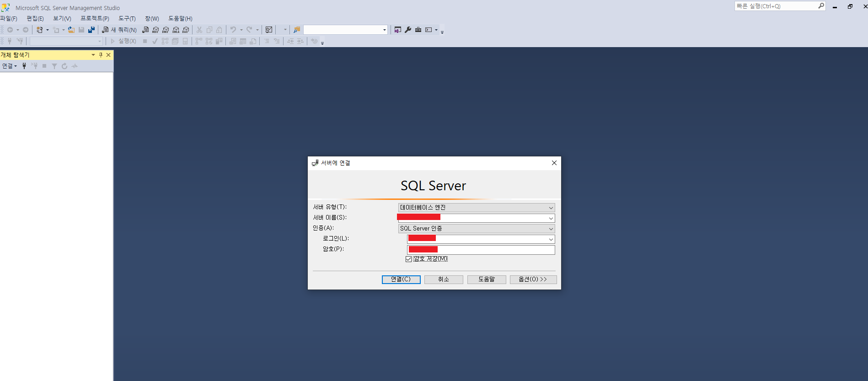
Task: Click the DMX query icon
Action: coord(166,30)
